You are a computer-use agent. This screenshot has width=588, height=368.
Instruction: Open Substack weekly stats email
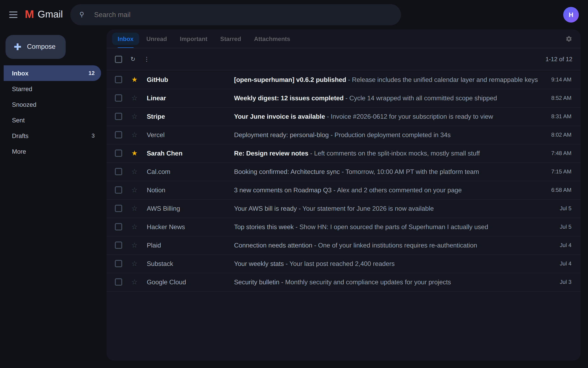343,264
